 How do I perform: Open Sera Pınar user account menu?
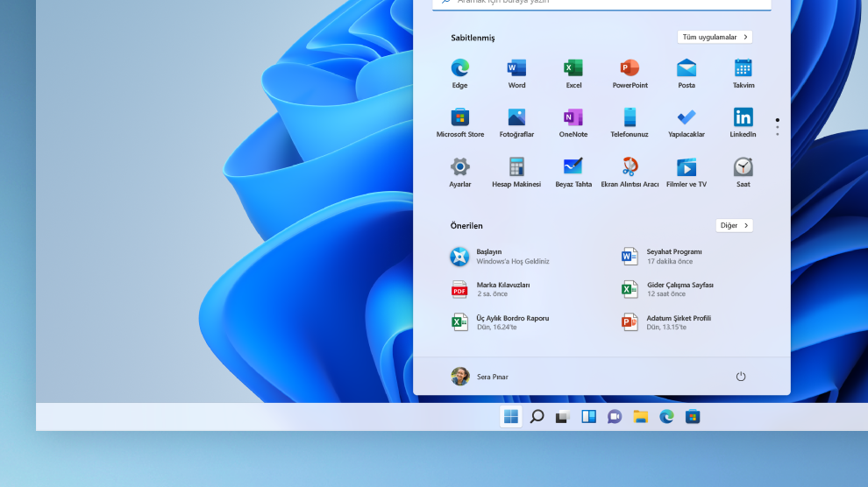480,377
